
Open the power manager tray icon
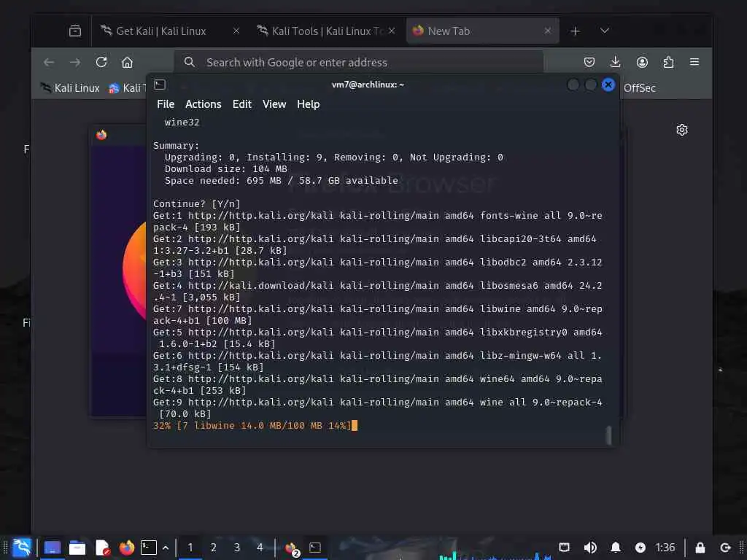(x=640, y=548)
